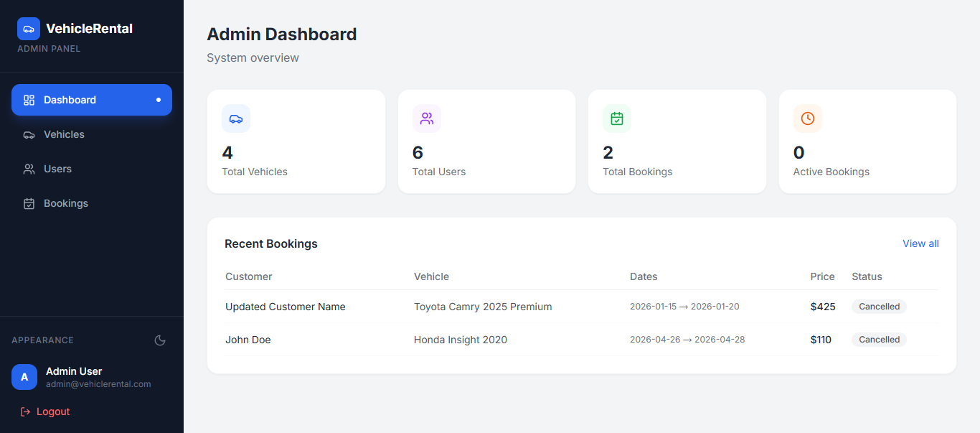Click the orange clock icon on Active Bookings card
Image resolution: width=980 pixels, height=433 pixels.
(x=808, y=118)
